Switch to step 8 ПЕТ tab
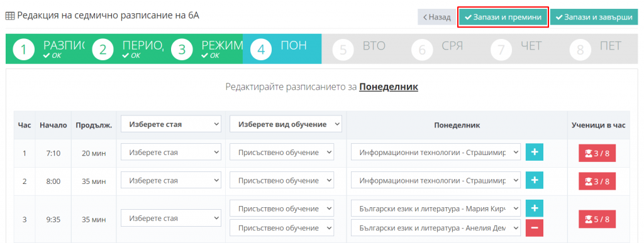Viewport: 644px width, 243px height. pos(599,49)
